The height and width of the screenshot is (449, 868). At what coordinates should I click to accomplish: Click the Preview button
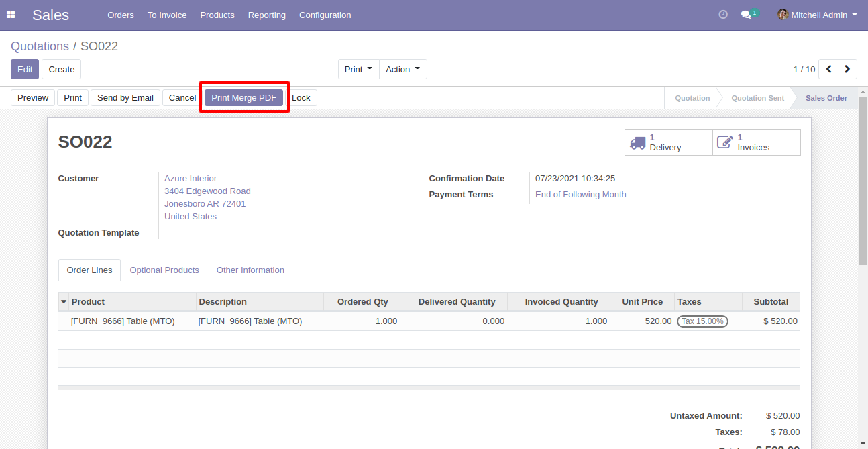pyautogui.click(x=33, y=98)
